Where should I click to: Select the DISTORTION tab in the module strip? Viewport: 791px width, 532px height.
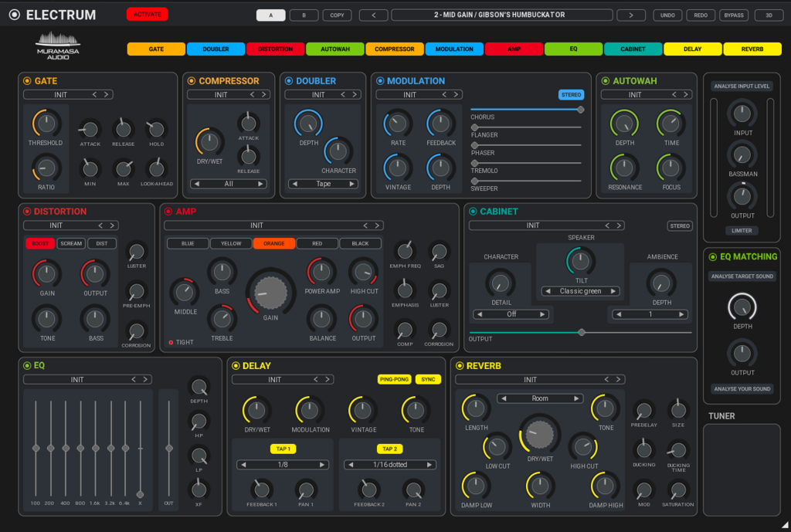pyautogui.click(x=276, y=49)
